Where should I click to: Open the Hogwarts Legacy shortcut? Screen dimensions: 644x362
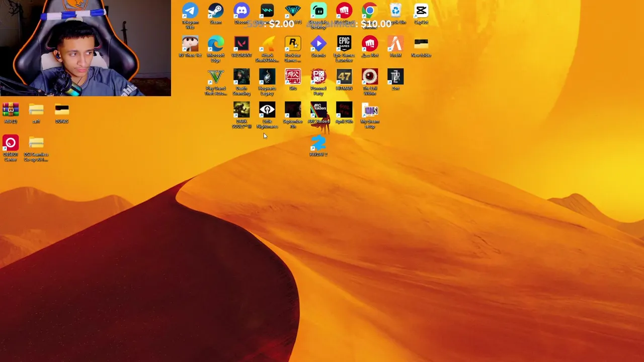click(267, 81)
